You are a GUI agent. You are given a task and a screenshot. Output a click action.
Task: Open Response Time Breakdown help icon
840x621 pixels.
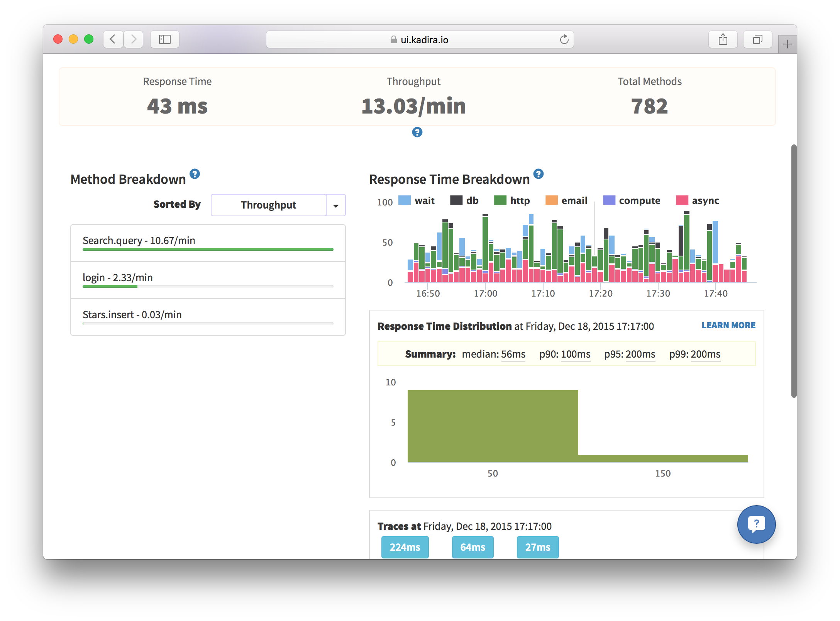point(538,174)
